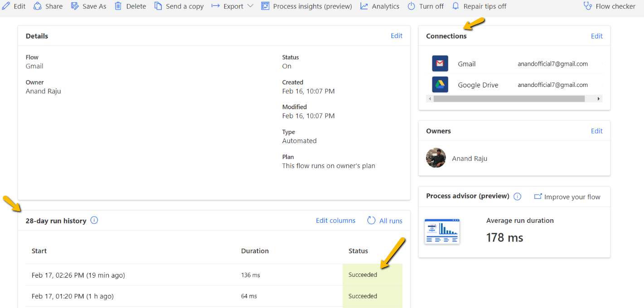Open the Process insights (preview) tool
The height and width of the screenshot is (308, 644).
coord(306,6)
